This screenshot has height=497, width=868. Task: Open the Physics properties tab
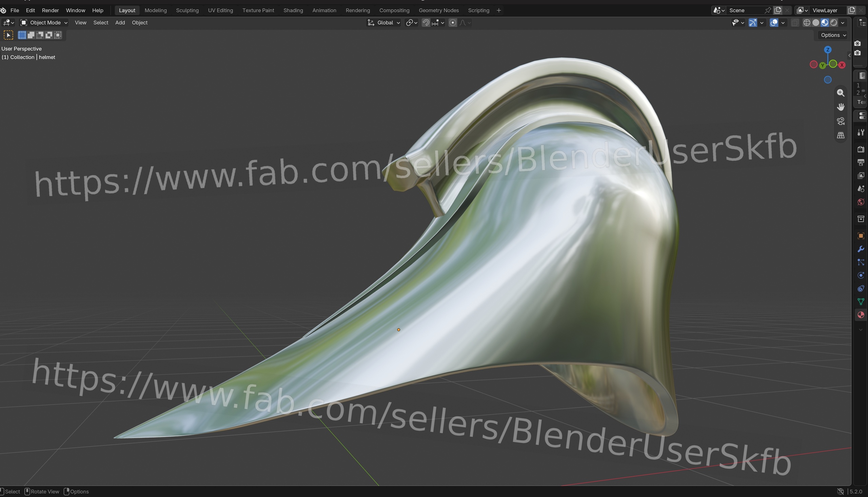[861, 275]
